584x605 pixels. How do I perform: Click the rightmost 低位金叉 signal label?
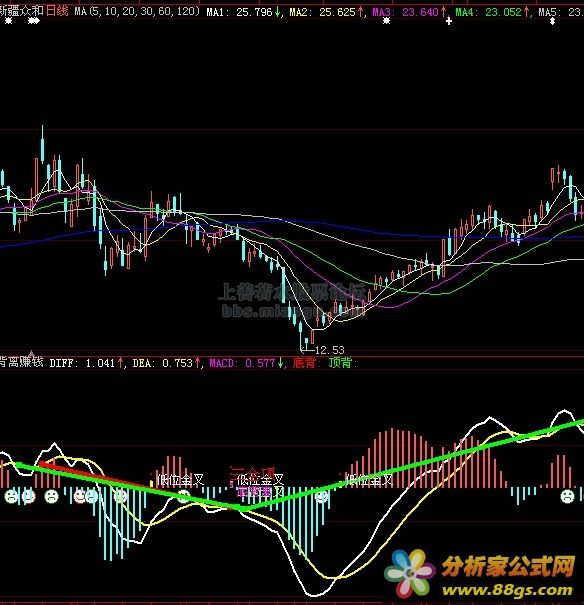369,480
